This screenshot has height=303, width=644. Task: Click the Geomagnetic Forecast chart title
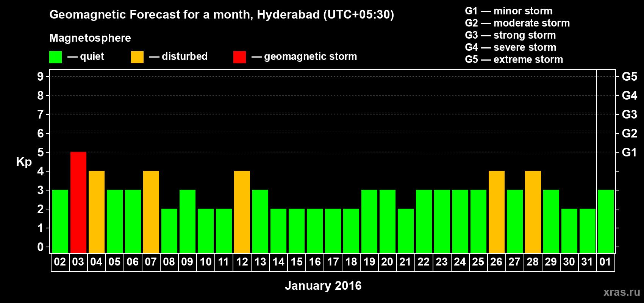click(222, 14)
